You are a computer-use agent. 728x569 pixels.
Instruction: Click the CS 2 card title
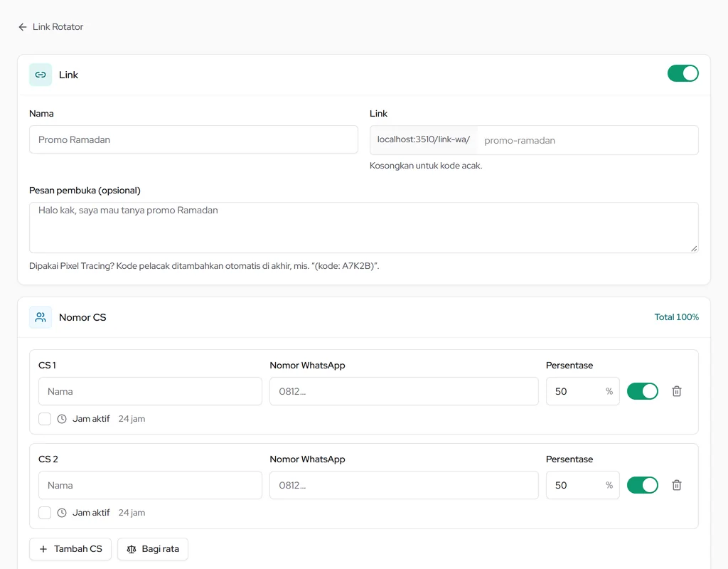(48, 459)
